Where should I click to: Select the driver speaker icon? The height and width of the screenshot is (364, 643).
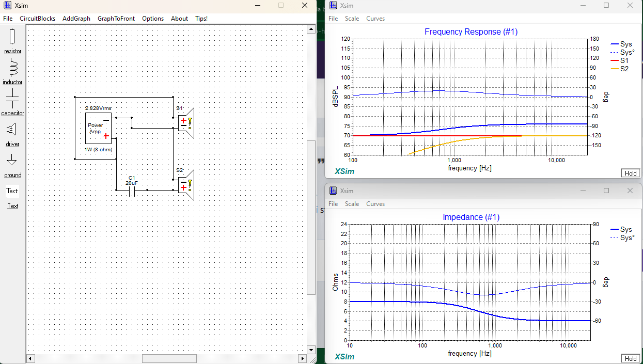[12, 129]
